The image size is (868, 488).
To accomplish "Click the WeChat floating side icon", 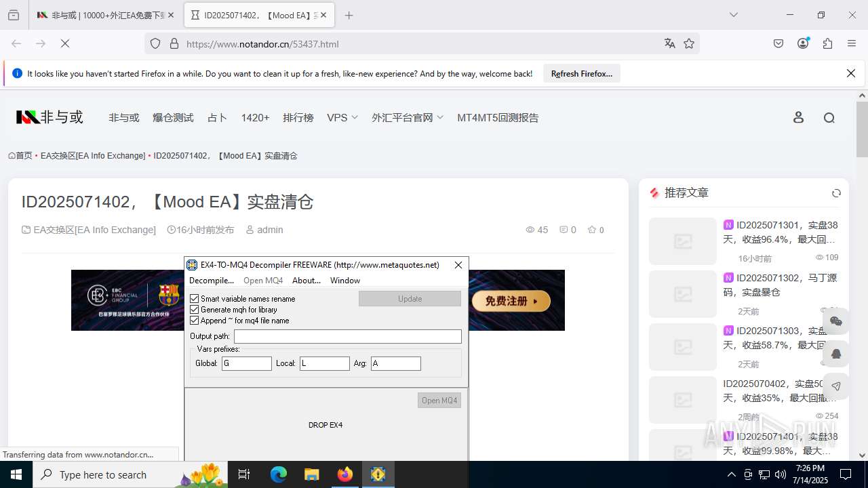I will click(x=836, y=321).
